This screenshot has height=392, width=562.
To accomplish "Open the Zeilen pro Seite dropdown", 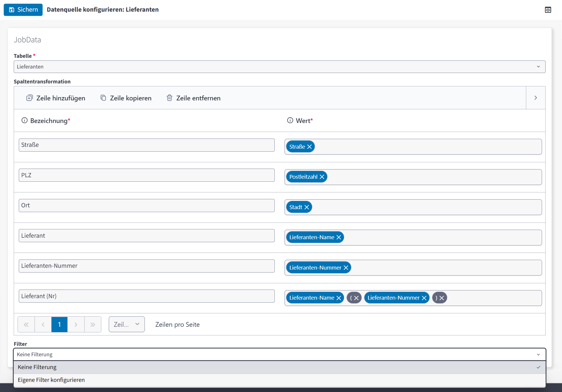I will tap(127, 324).
